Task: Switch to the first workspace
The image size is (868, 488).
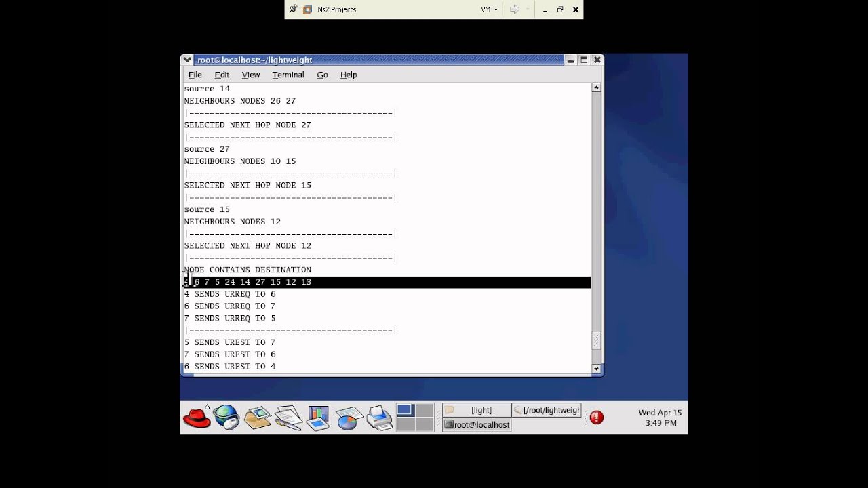Action: 405,410
